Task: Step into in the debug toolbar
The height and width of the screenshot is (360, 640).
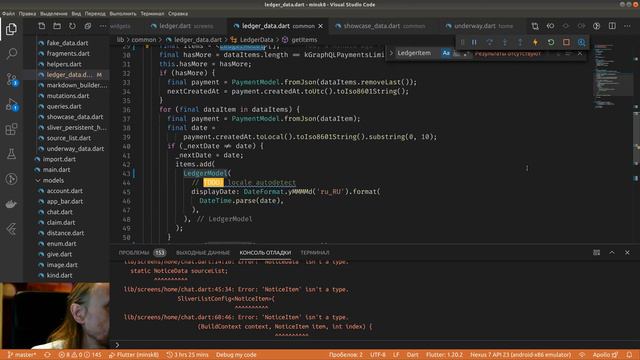Action: click(x=505, y=42)
